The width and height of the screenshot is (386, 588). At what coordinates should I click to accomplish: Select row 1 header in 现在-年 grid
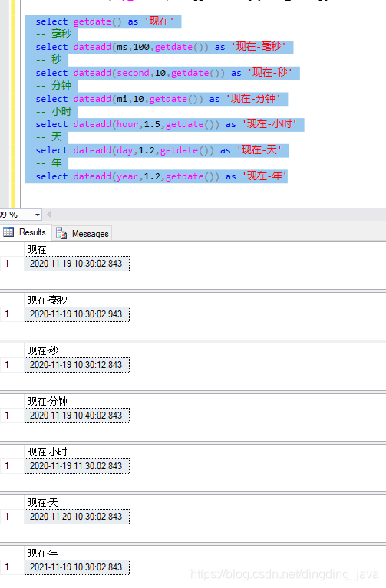[12, 567]
